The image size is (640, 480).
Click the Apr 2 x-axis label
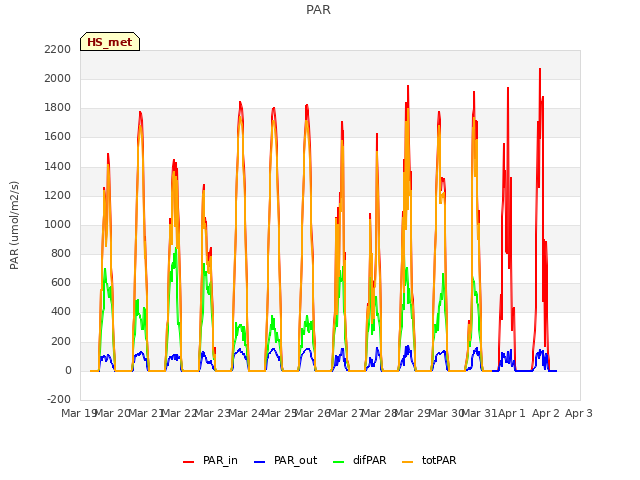coord(546,413)
